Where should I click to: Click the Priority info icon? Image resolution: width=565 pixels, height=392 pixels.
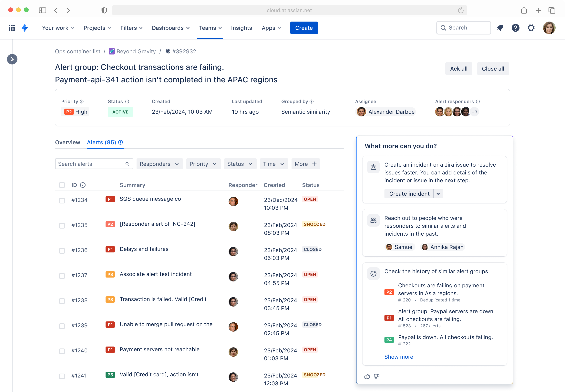coord(81,101)
